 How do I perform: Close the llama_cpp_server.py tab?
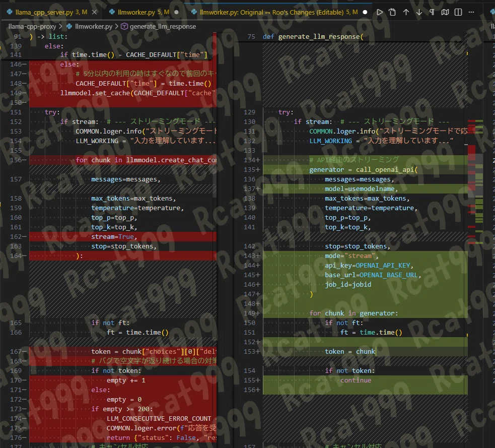pos(94,12)
